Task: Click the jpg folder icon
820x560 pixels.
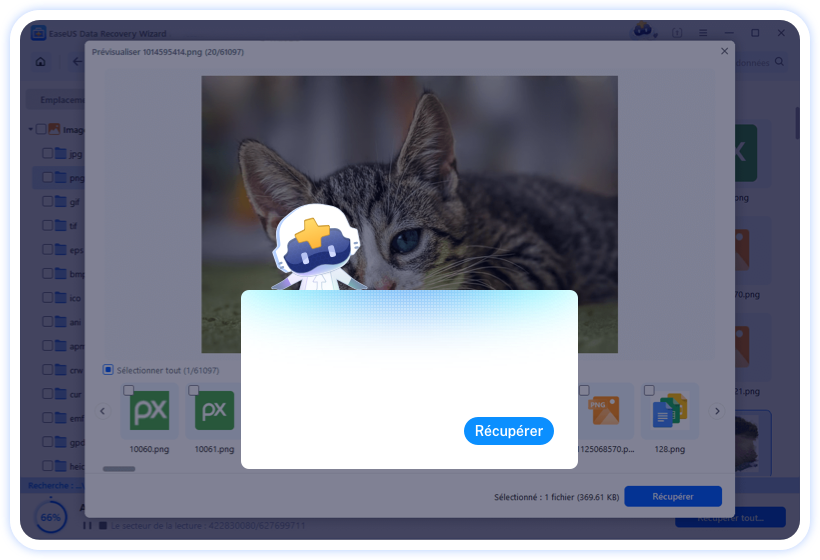Action: [61, 153]
